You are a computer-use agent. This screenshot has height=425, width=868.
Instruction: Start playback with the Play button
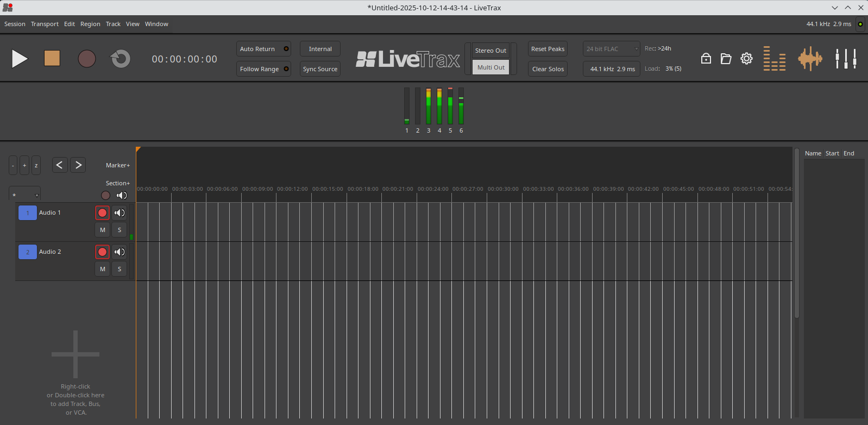pos(20,59)
